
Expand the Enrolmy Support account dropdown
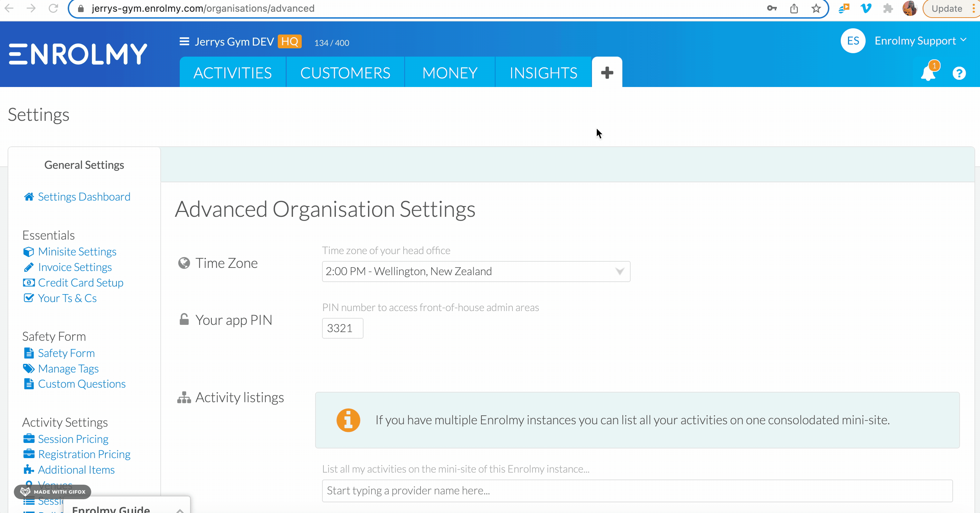tap(920, 41)
